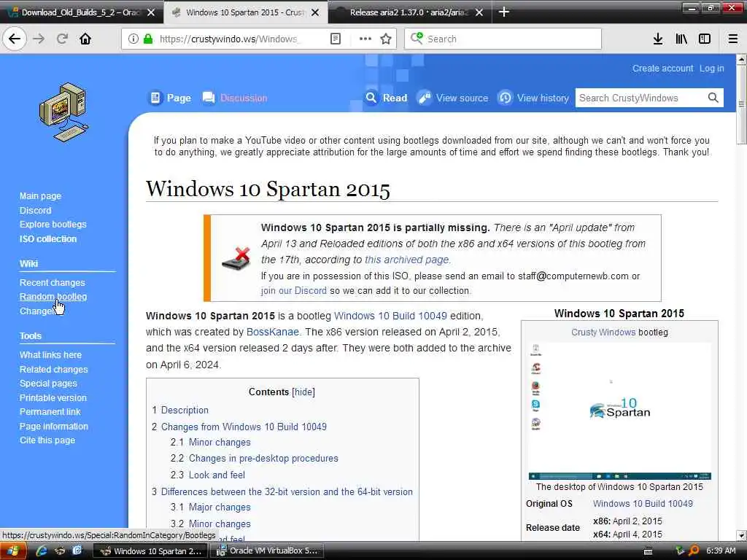Click 'join our Discord' link in notice

click(293, 290)
